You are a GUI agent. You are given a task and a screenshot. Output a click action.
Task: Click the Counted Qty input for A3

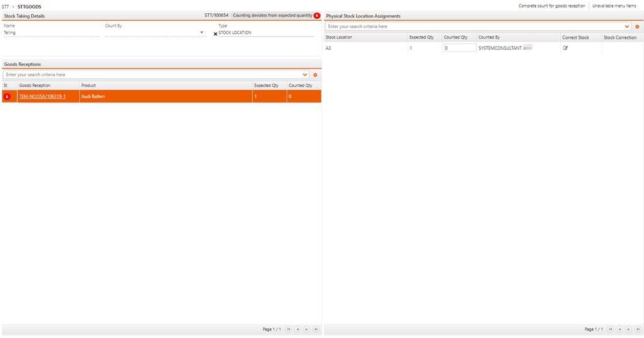click(x=459, y=48)
